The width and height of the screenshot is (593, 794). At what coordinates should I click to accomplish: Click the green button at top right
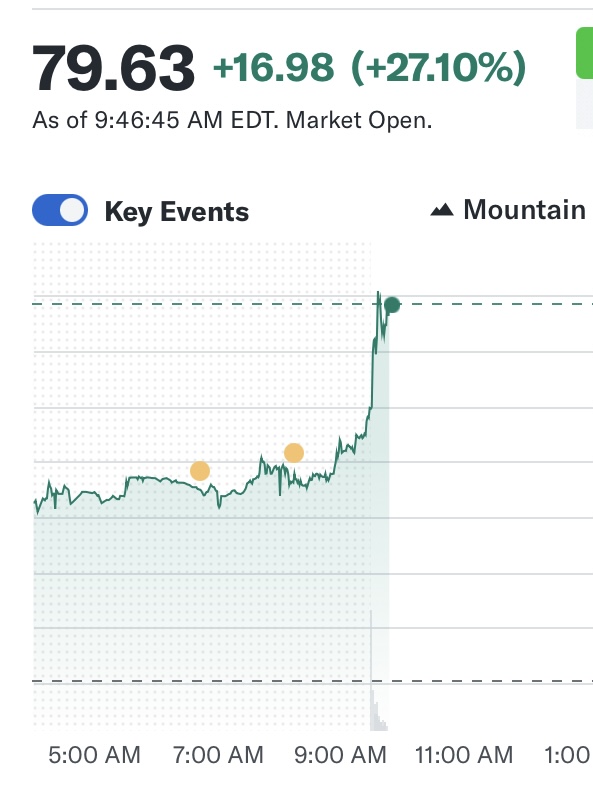point(584,53)
